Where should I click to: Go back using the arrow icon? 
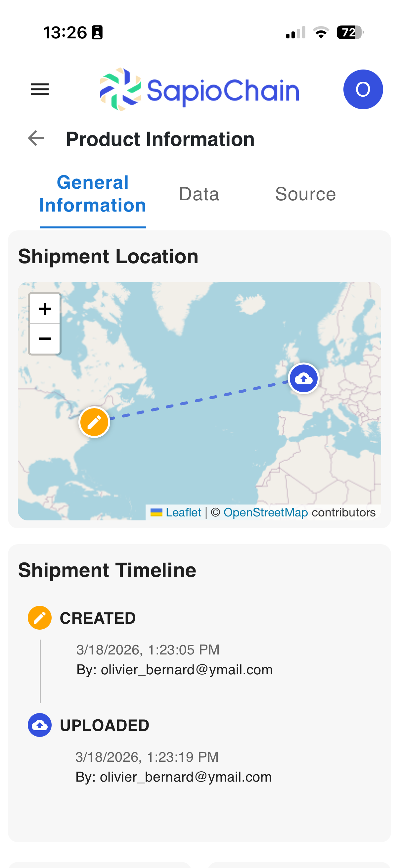pos(36,138)
